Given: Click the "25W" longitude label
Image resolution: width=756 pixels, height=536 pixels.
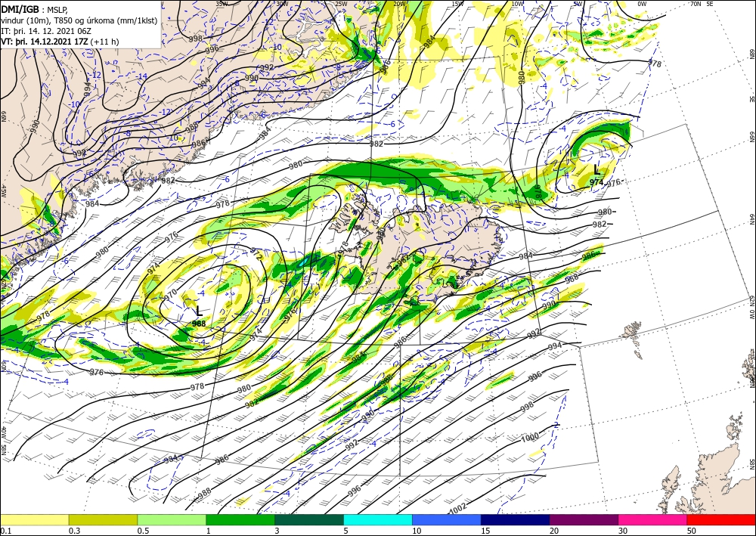Looking at the screenshot, I should point(341,4).
